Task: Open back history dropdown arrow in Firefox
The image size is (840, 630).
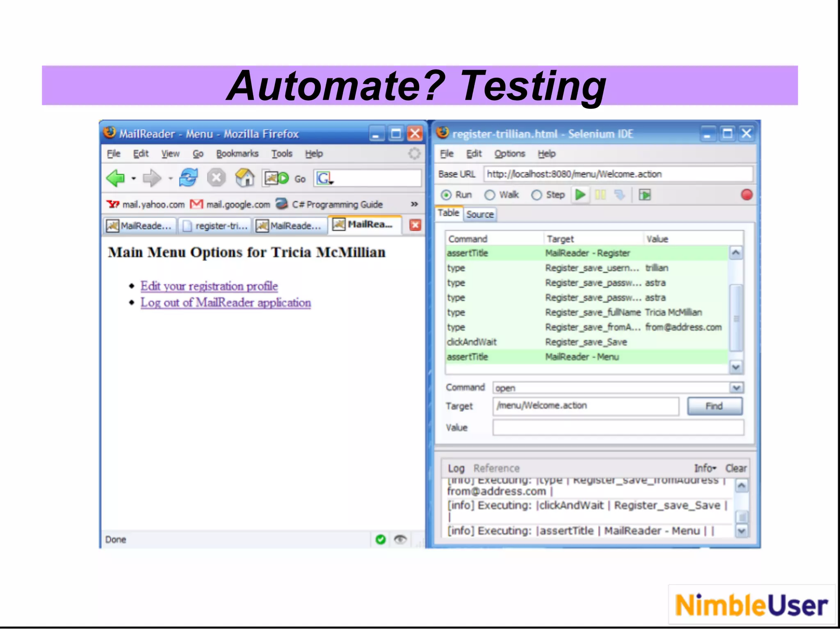Action: click(x=134, y=179)
